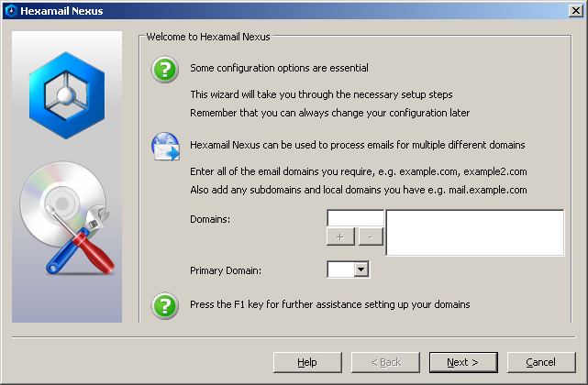Close the Hexamail Nexus window
This screenshot has height=385, width=588.
575,11
